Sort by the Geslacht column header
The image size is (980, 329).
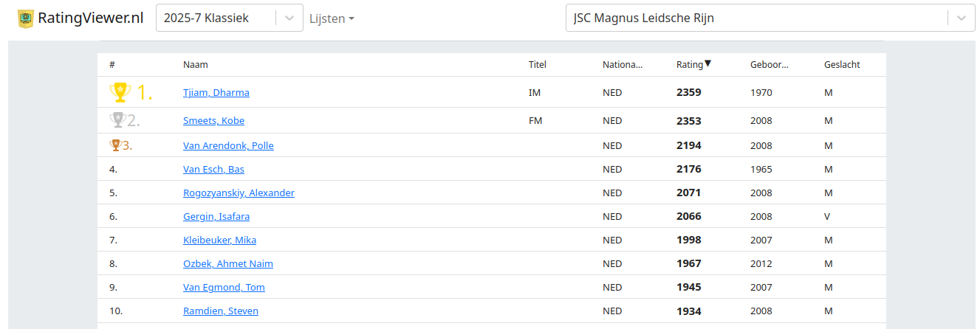(x=842, y=65)
